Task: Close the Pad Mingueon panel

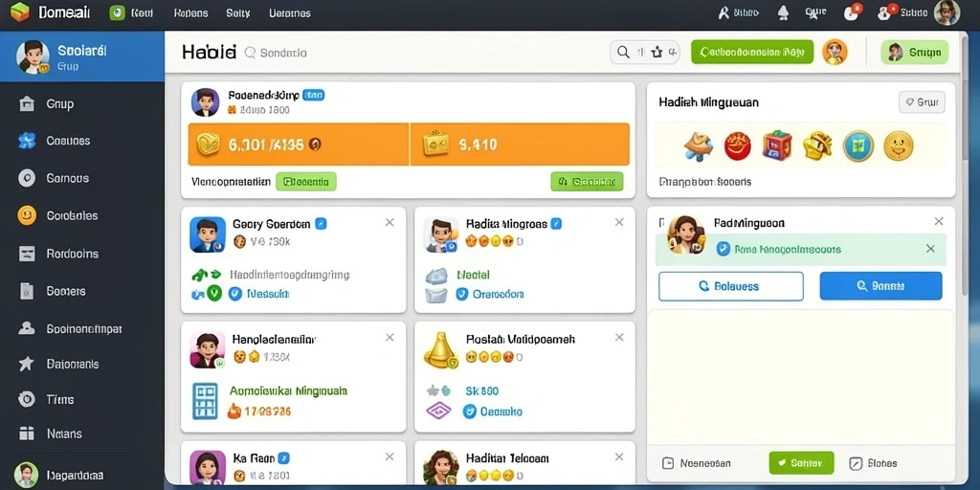Action: (x=938, y=221)
